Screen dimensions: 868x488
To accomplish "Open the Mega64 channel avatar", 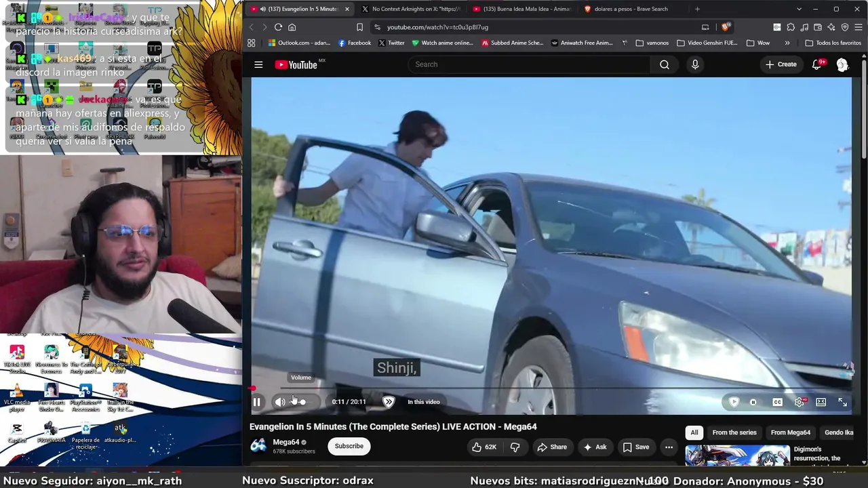I will click(x=258, y=445).
